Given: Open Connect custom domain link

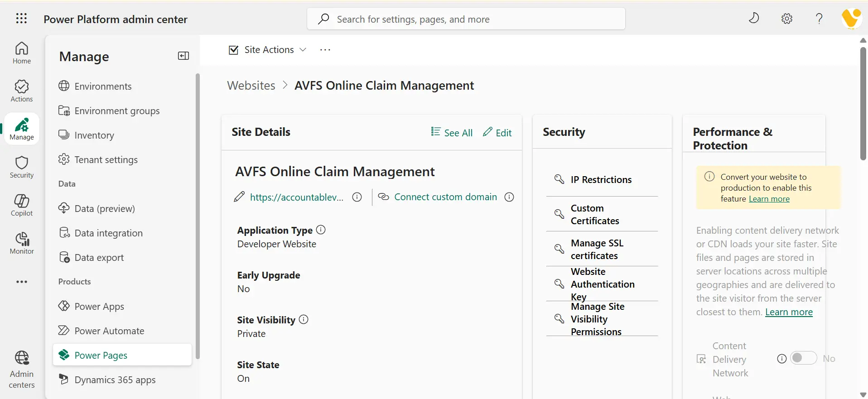Looking at the screenshot, I should 445,197.
